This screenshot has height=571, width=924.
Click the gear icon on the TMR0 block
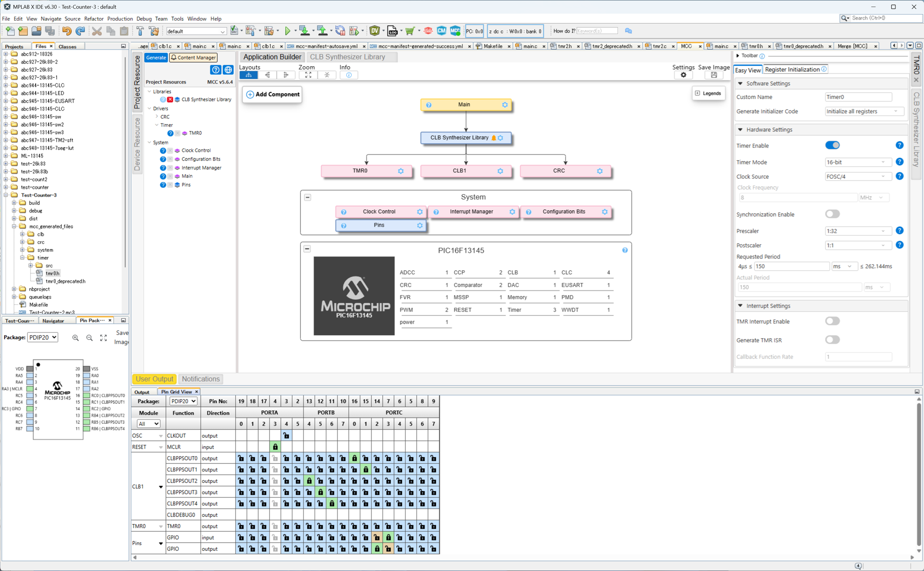[x=401, y=171]
